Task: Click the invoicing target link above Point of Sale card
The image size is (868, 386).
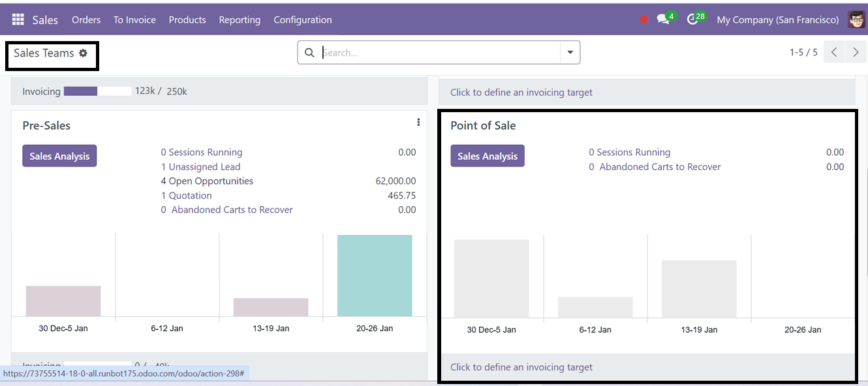Action: tap(521, 92)
